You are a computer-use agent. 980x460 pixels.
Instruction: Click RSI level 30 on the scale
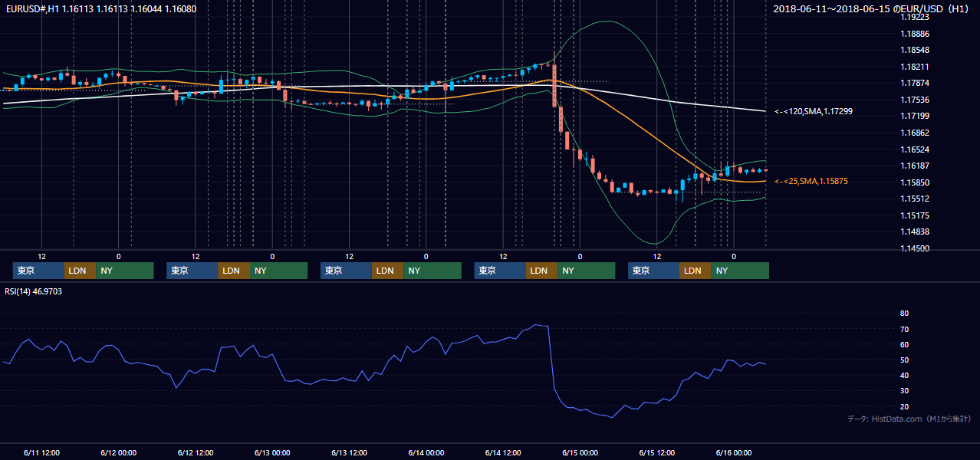point(904,391)
